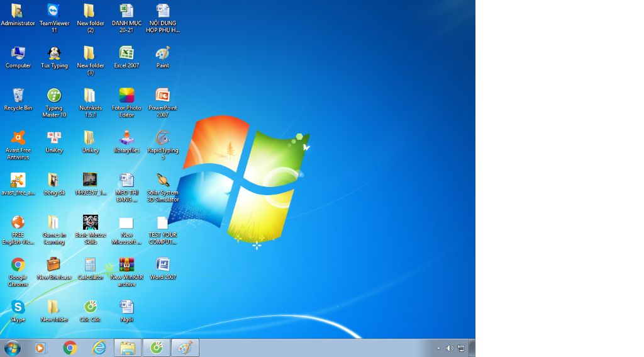This screenshot has width=644, height=357.
Task: Show hidden system tray icons
Action: click(x=438, y=348)
